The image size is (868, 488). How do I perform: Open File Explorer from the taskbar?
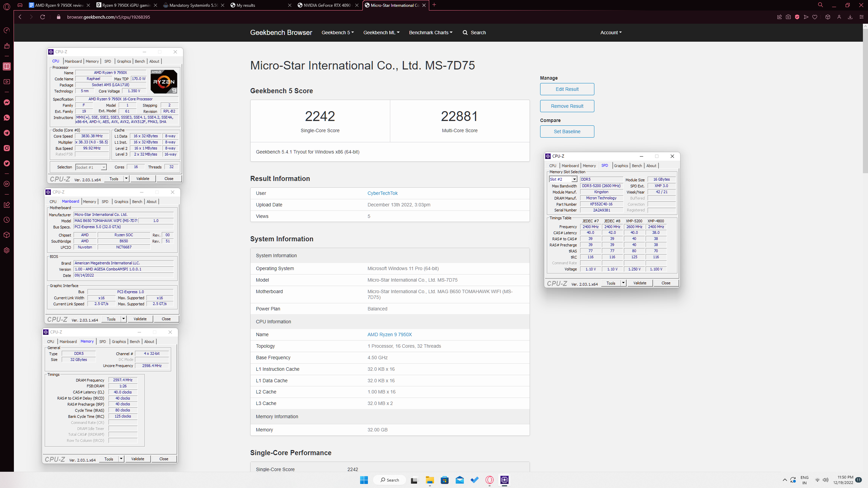coord(430,480)
